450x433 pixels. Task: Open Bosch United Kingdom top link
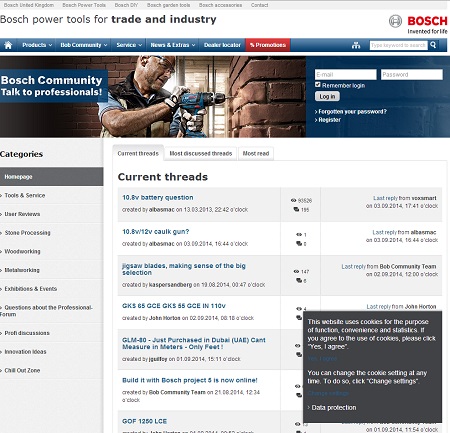pyautogui.click(x=29, y=5)
